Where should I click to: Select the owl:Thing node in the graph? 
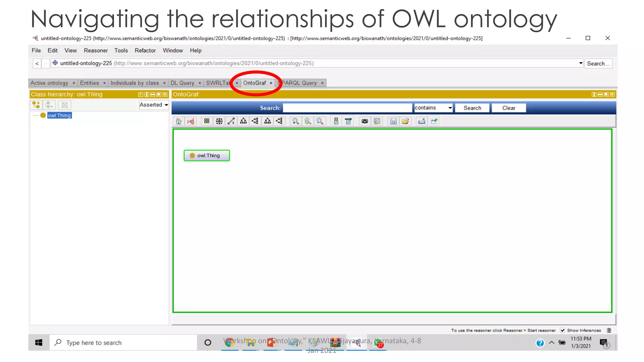coord(207,156)
